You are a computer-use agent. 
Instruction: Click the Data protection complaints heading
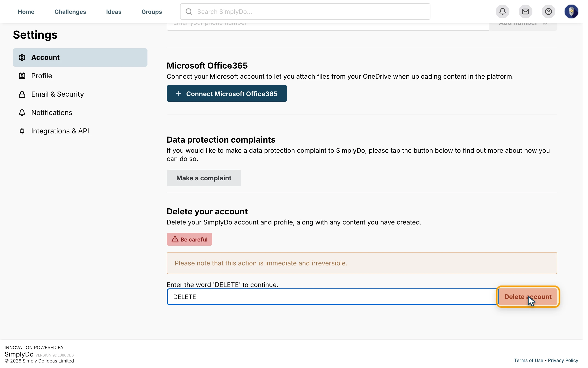coord(221,140)
